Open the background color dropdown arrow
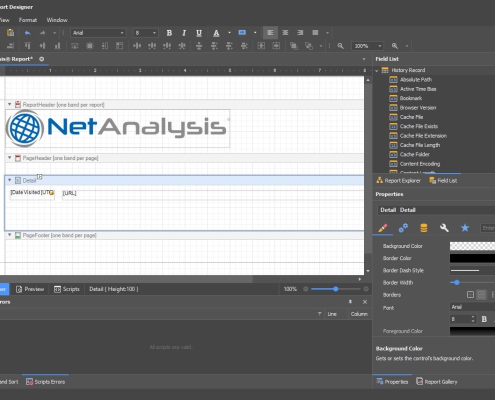495x400 pixels. 255,33
